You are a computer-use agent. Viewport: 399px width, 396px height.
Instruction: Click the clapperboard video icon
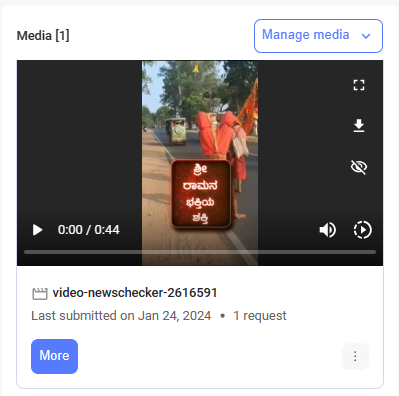(40, 294)
